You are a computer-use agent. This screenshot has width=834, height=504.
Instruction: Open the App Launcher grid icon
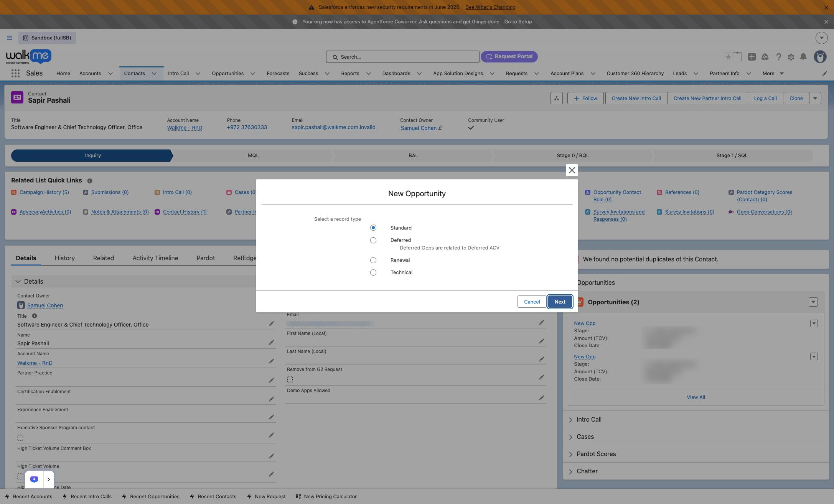point(15,74)
